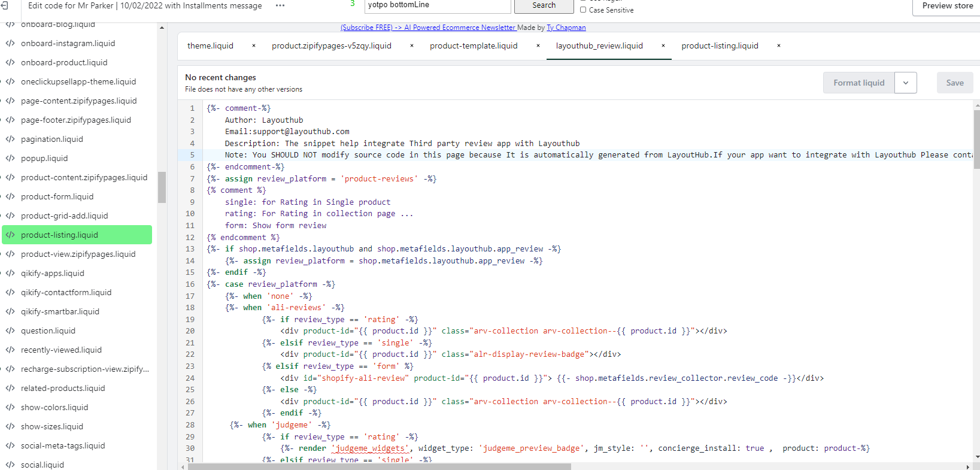Switch to the product-template.liquid tab
980x470 pixels.
(474, 46)
